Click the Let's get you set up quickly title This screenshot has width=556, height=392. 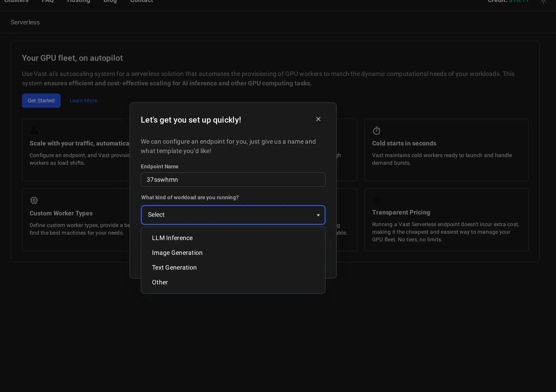(x=191, y=120)
